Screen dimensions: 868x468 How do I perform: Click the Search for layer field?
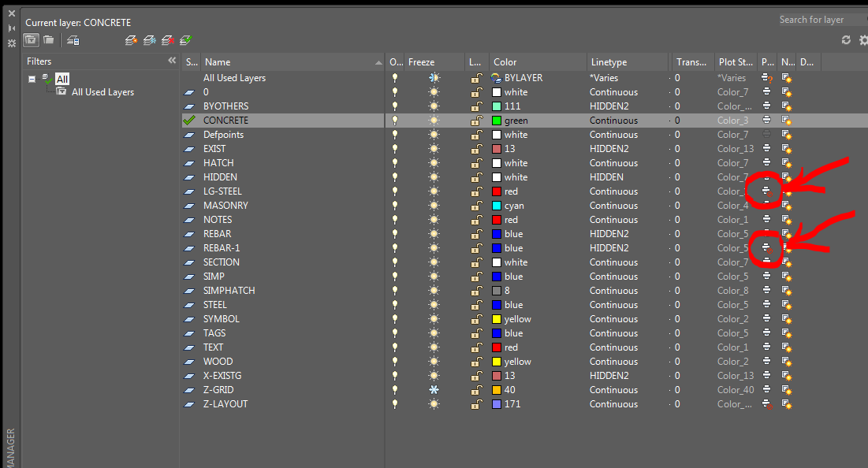(x=821, y=20)
